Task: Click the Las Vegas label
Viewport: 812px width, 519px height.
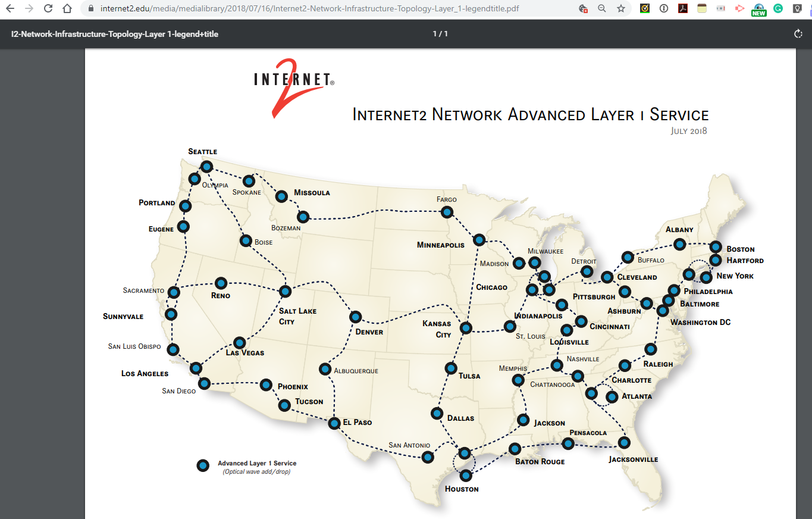Action: point(245,352)
